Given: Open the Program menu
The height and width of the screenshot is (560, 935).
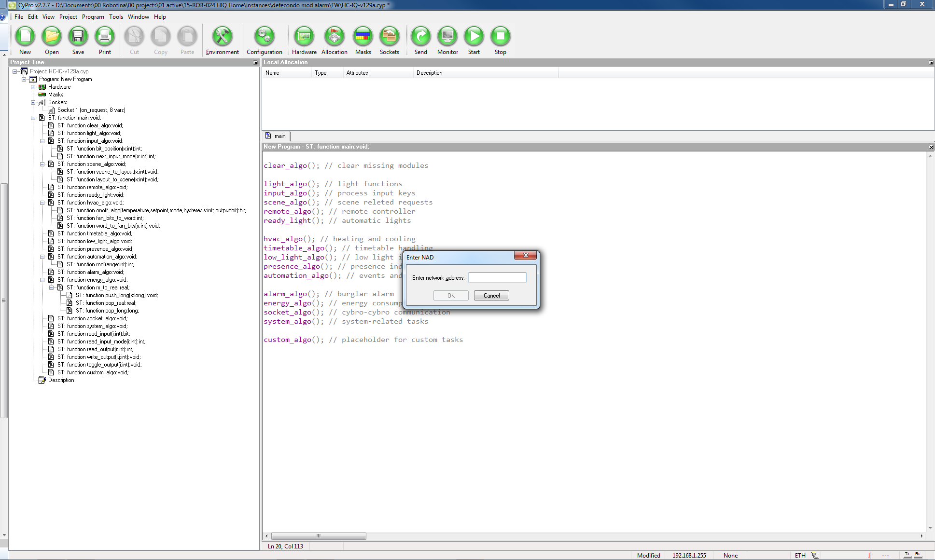Looking at the screenshot, I should point(93,16).
